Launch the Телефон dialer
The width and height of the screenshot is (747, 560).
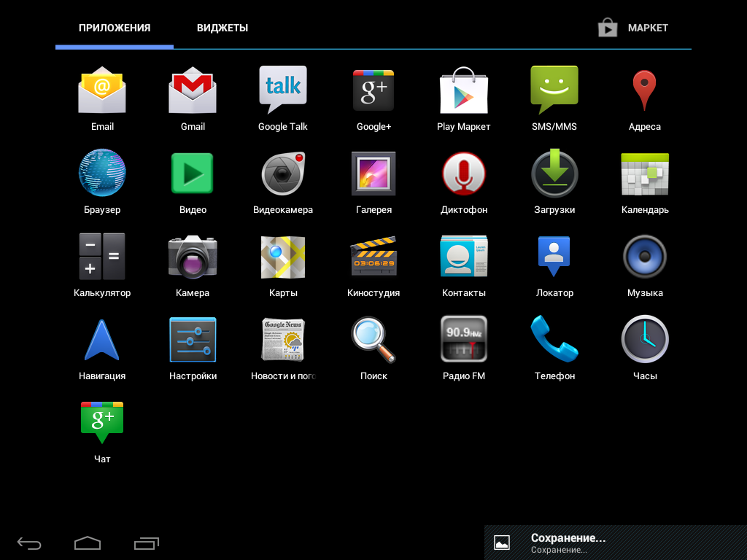tap(554, 349)
